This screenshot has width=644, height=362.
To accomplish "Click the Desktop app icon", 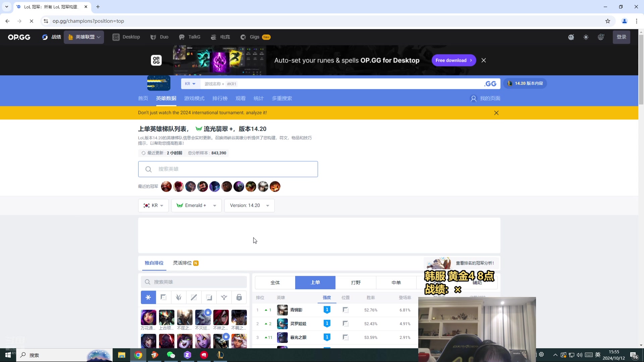I will (x=116, y=37).
